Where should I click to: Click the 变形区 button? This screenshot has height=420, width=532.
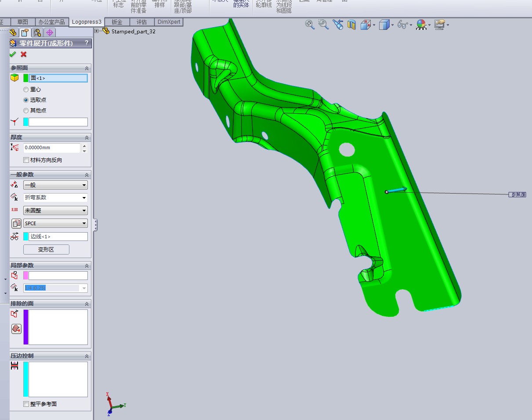[x=46, y=250]
